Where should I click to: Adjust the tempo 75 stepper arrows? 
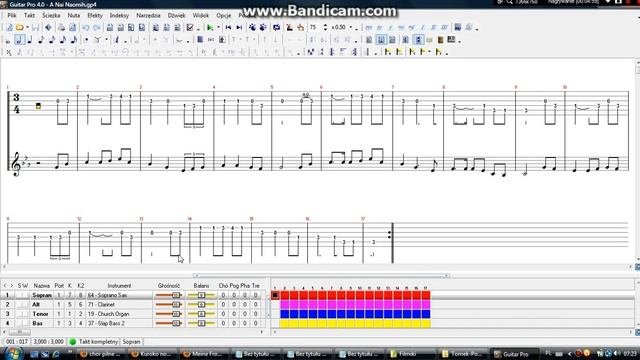click(325, 27)
